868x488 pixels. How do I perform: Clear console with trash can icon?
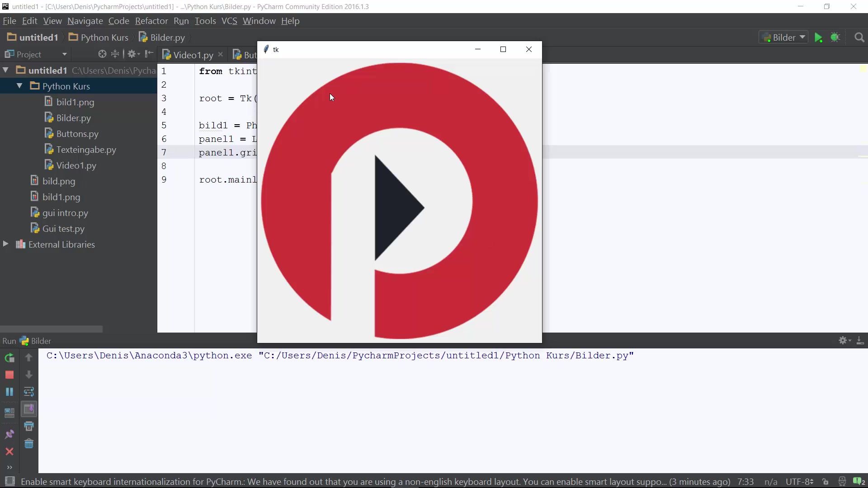29,444
